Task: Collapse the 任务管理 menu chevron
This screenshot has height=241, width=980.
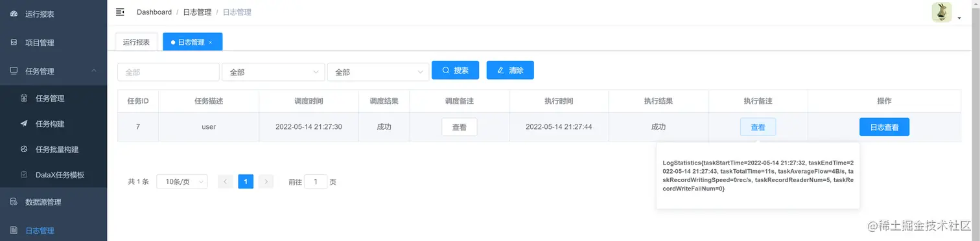Action: 94,71
